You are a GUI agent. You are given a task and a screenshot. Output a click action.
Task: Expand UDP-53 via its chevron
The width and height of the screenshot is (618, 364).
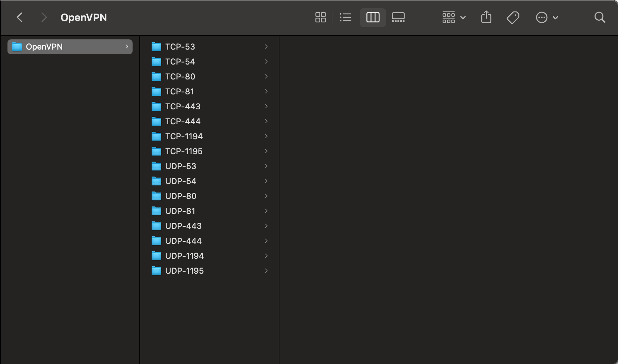click(x=266, y=166)
